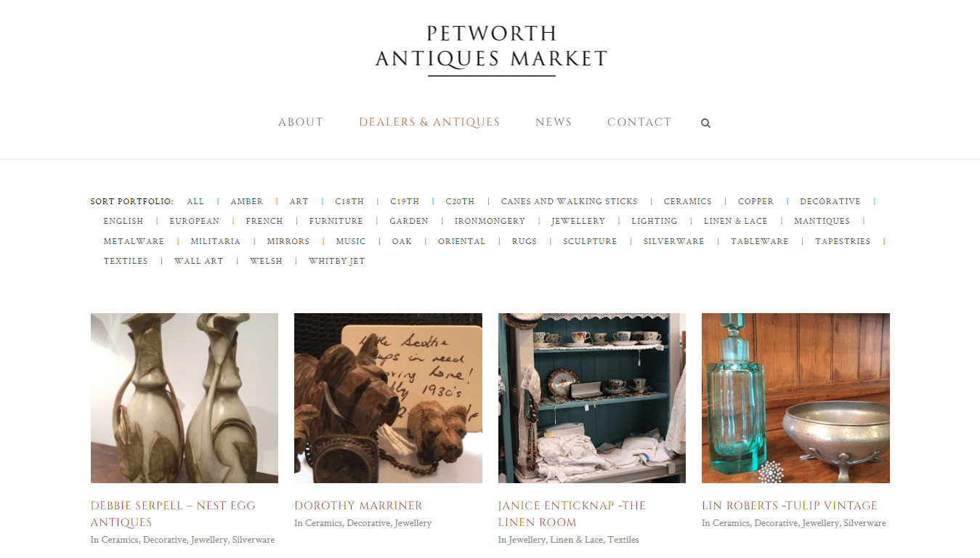This screenshot has height=558, width=980.
Task: Select the Linen & Lace filter
Action: pyautogui.click(x=735, y=221)
